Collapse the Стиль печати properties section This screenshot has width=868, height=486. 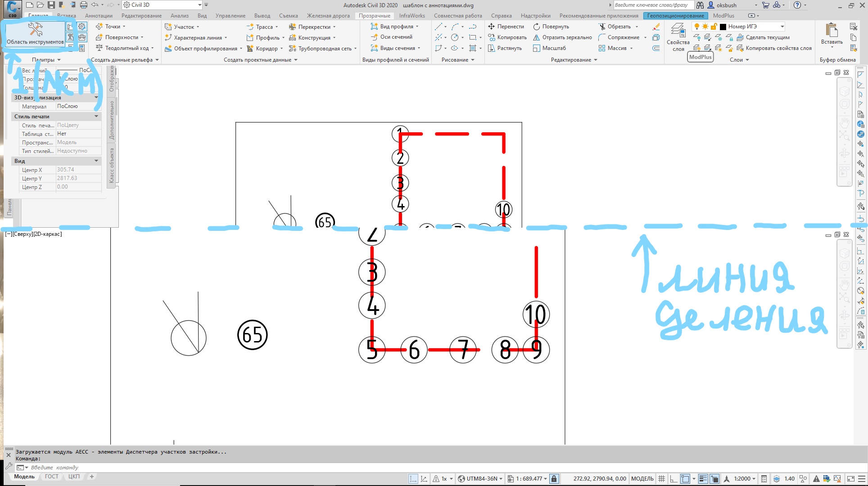96,117
